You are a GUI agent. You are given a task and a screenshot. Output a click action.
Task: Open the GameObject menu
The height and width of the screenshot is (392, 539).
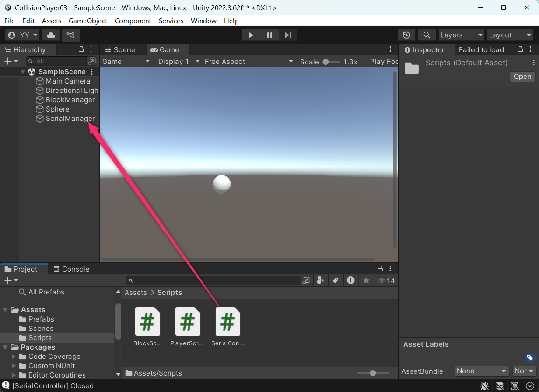click(88, 21)
